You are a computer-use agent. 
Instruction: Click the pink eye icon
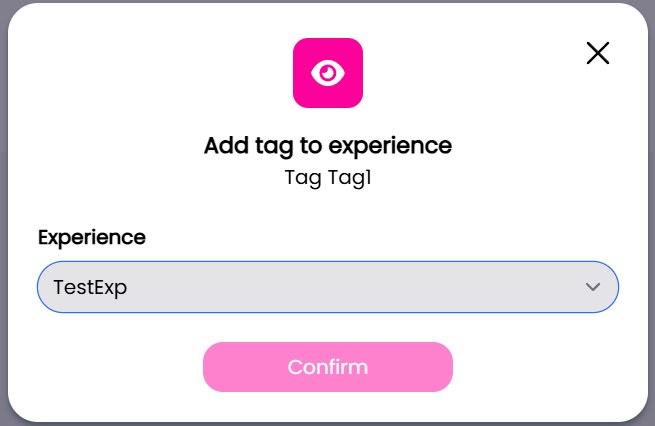[328, 73]
